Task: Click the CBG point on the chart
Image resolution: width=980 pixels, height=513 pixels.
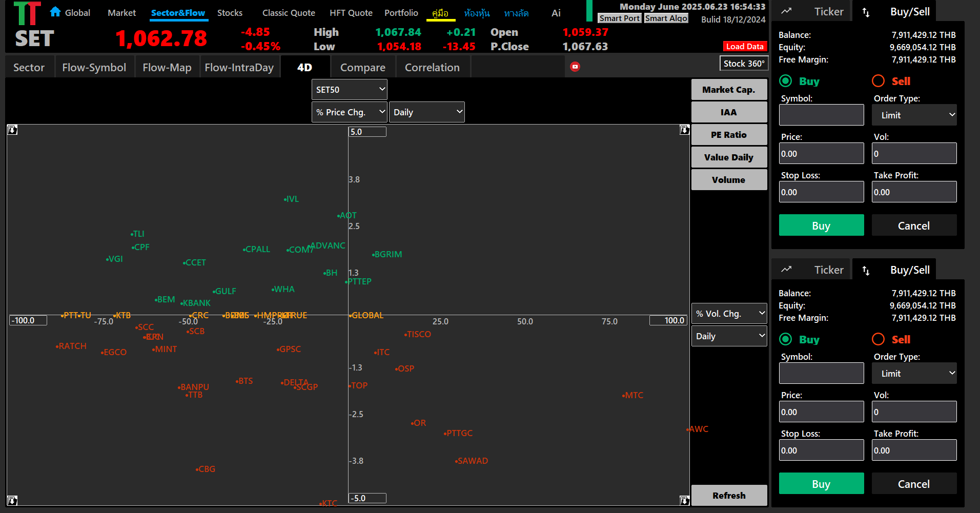Action: tap(206, 469)
